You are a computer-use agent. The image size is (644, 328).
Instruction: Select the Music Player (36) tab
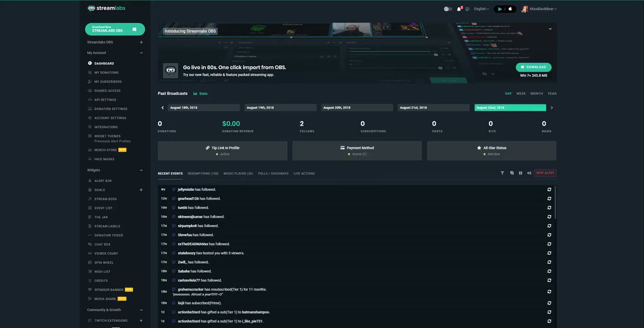pos(238,174)
